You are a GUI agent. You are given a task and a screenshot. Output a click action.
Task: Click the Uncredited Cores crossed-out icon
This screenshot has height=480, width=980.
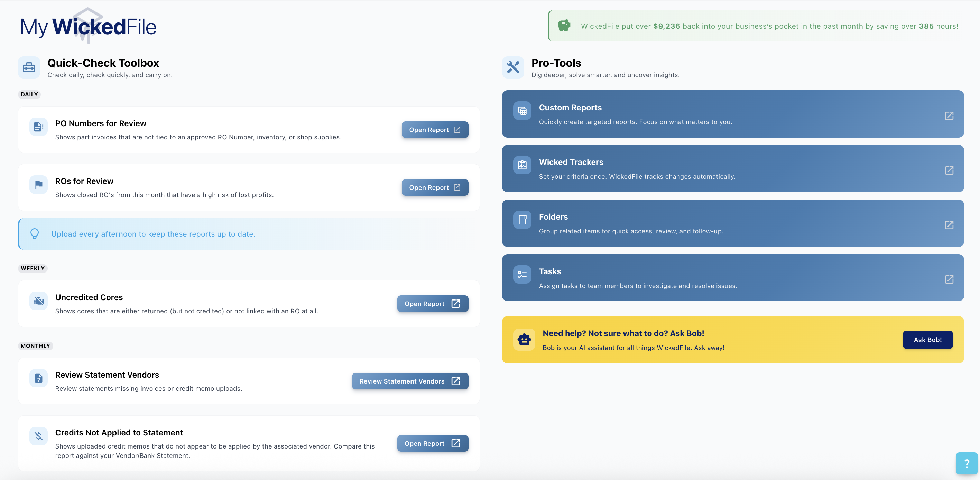[38, 301]
